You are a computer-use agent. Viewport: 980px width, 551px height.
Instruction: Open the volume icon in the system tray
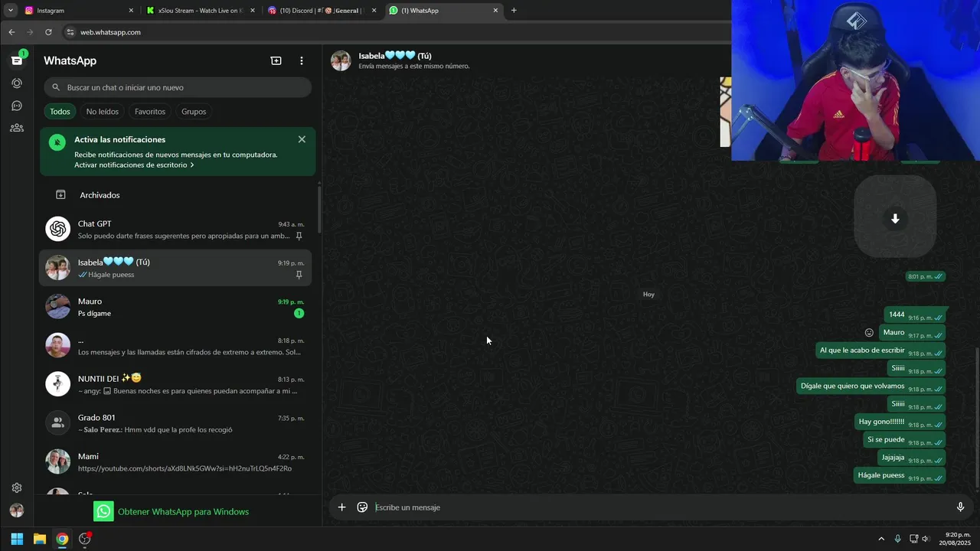click(925, 539)
